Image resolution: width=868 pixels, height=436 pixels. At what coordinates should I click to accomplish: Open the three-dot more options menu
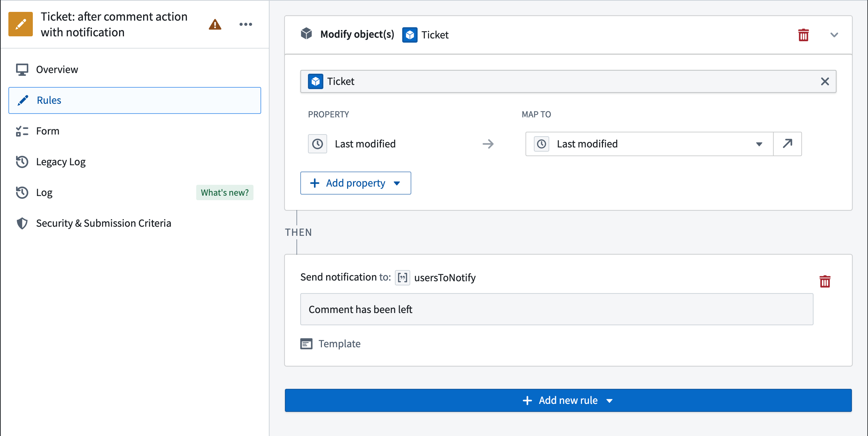246,24
